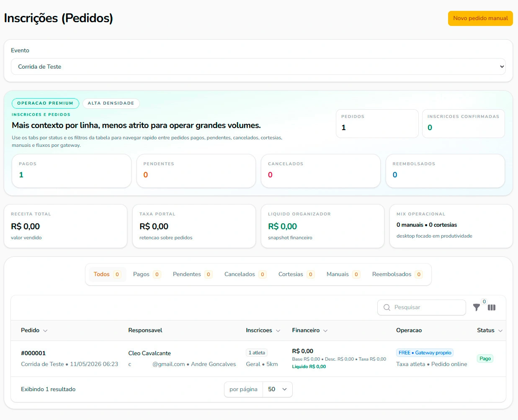
Task: Sort by the Inscricoes column header
Action: [x=263, y=330]
